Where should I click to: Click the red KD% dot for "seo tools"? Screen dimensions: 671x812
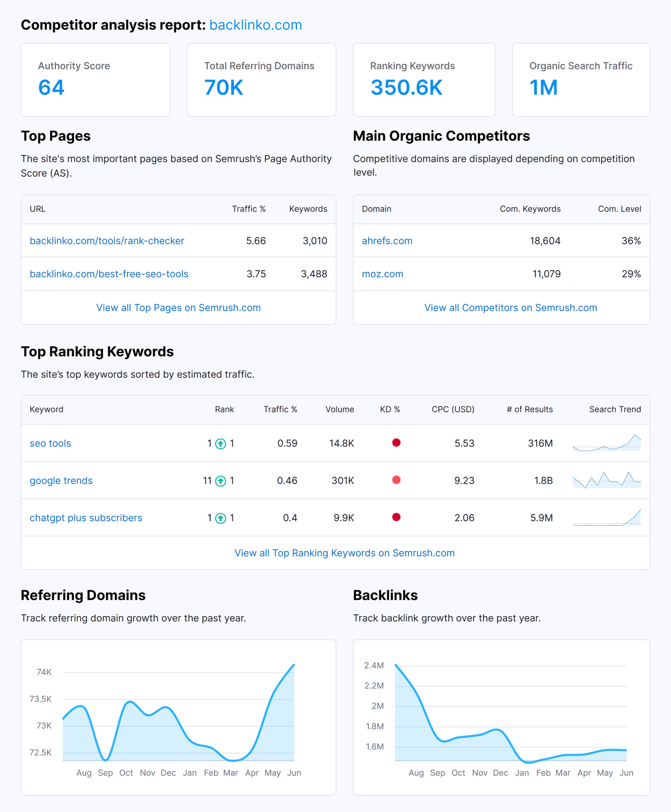point(396,443)
